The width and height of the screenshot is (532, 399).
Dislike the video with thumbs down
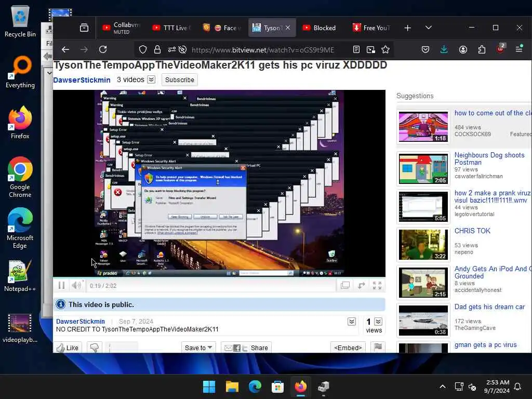pyautogui.click(x=95, y=348)
